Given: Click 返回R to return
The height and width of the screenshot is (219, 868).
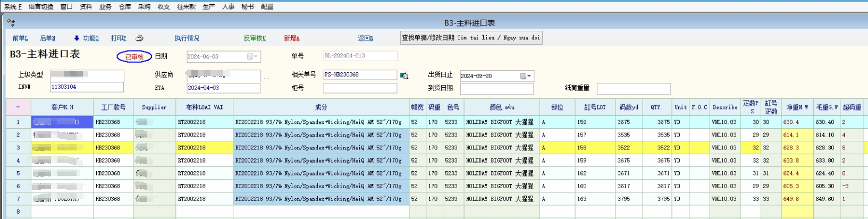Looking at the screenshot, I should coord(365,38).
